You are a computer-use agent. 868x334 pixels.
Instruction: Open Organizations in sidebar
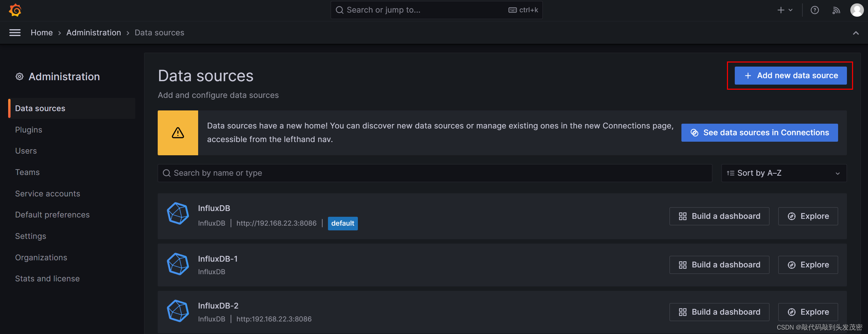coord(41,258)
